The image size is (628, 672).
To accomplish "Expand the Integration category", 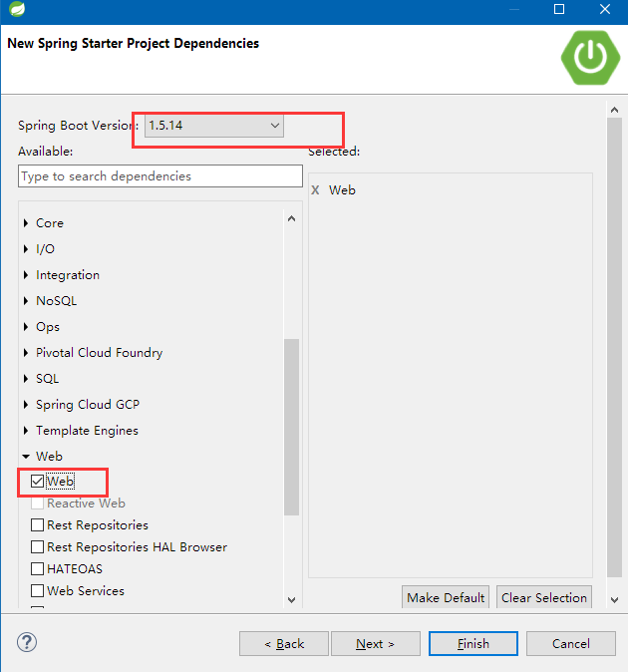I will (26, 275).
